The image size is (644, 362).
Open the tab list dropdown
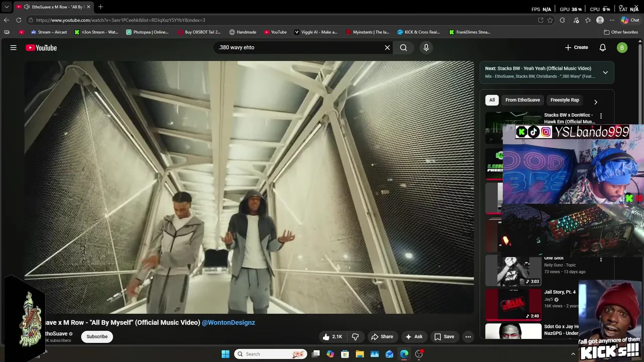(7, 7)
